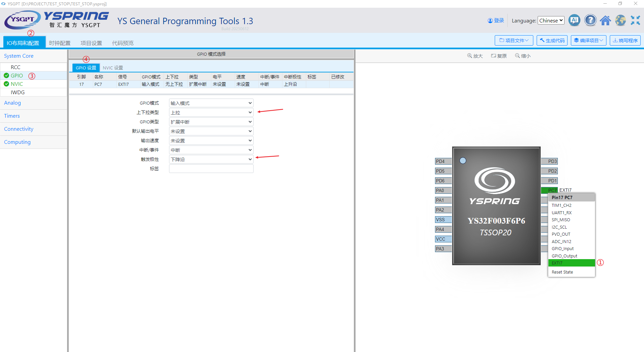Open the 编译项目 dropdown button
This screenshot has height=352, width=644.
tap(589, 40)
